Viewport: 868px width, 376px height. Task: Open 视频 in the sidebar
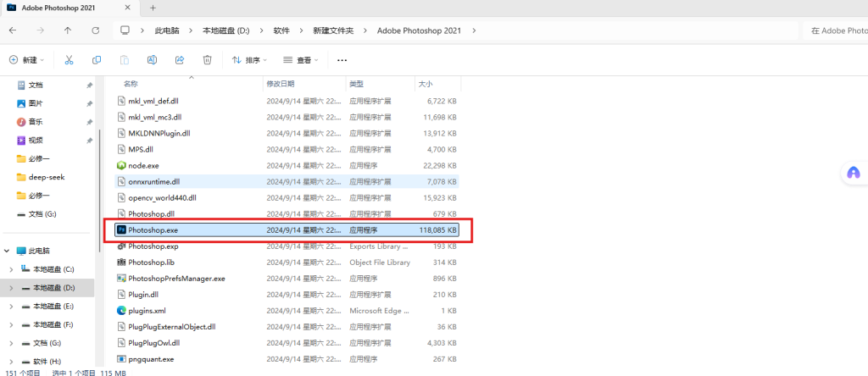click(x=36, y=141)
